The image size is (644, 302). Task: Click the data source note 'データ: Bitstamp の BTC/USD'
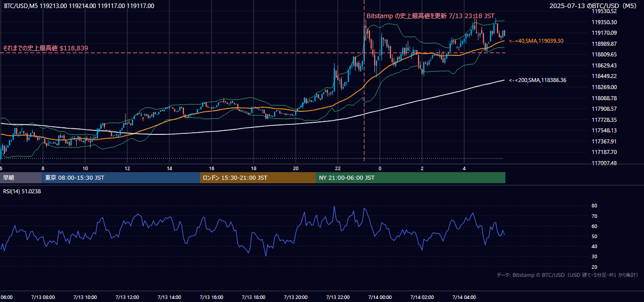tap(567, 275)
